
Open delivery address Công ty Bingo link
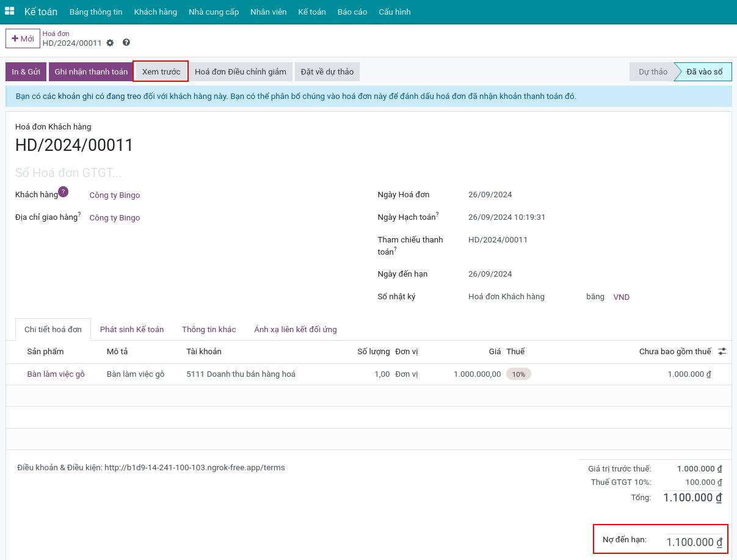coord(115,218)
